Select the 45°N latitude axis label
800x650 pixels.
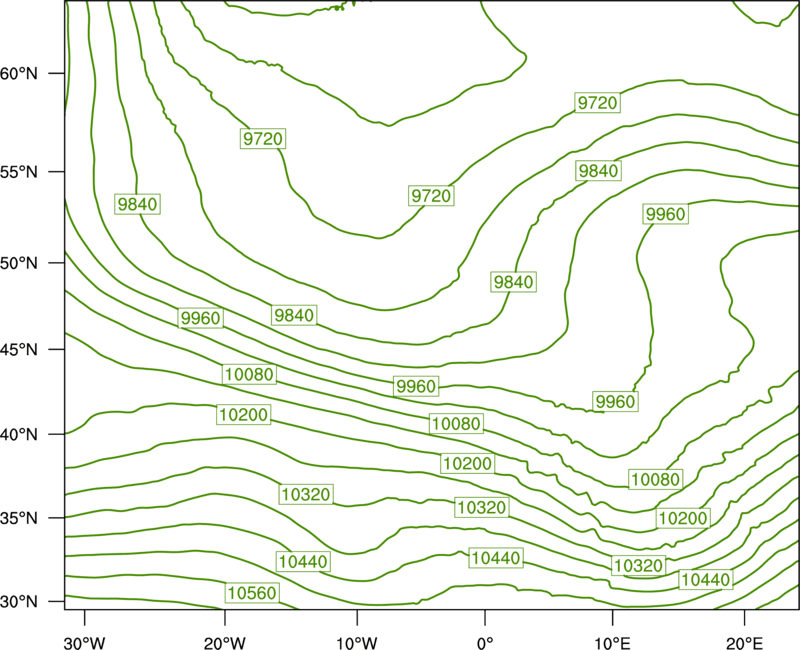pos(19,349)
